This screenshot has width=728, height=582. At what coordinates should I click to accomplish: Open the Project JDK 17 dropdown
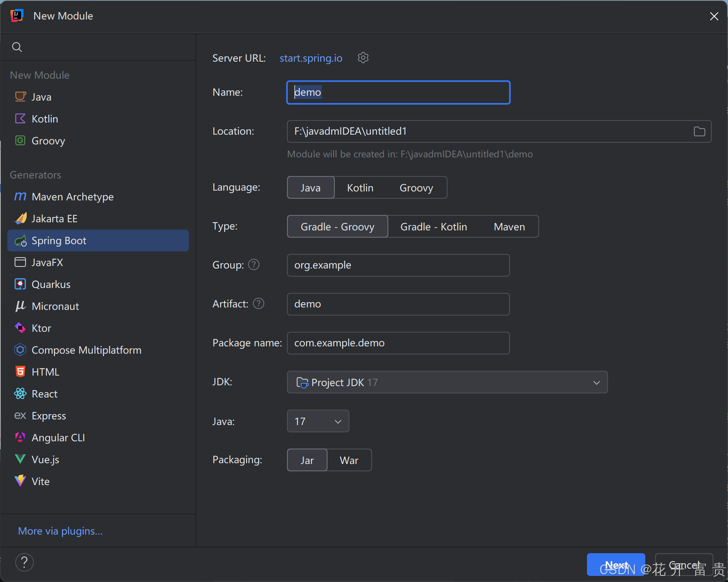click(x=447, y=382)
